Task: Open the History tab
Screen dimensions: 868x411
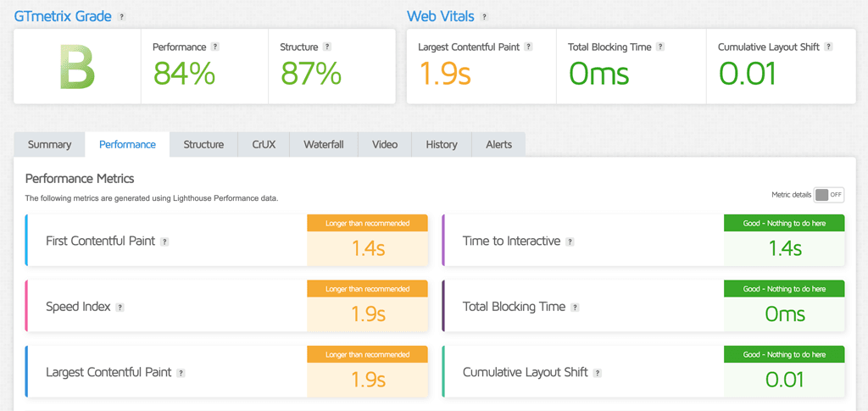Action: (442, 145)
